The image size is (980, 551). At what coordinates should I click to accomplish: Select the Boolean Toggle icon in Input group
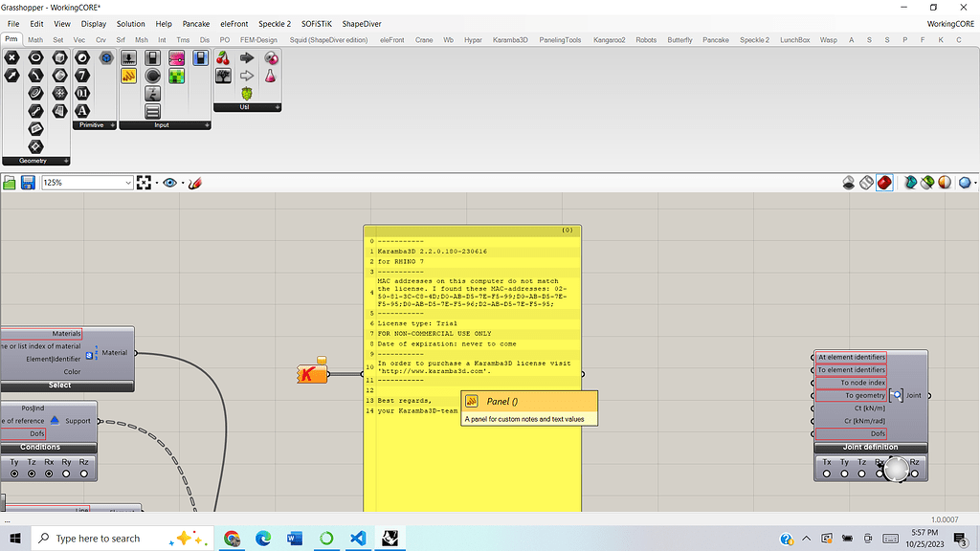pyautogui.click(x=152, y=58)
